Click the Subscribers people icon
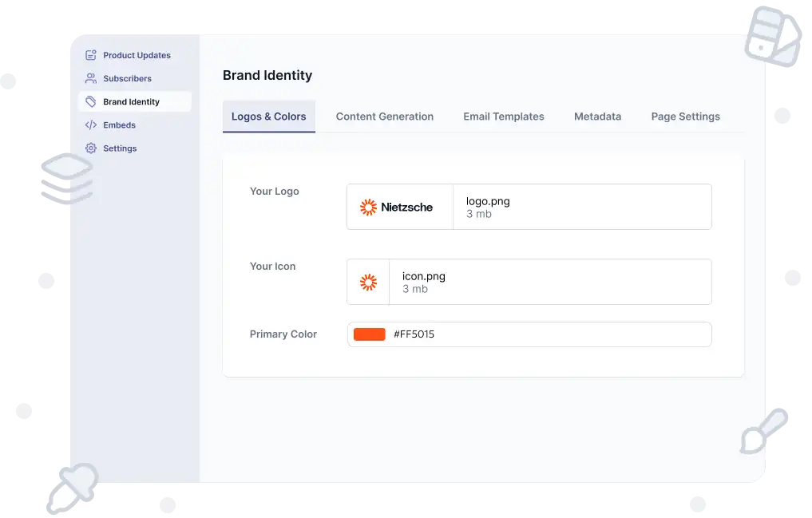 (x=90, y=78)
